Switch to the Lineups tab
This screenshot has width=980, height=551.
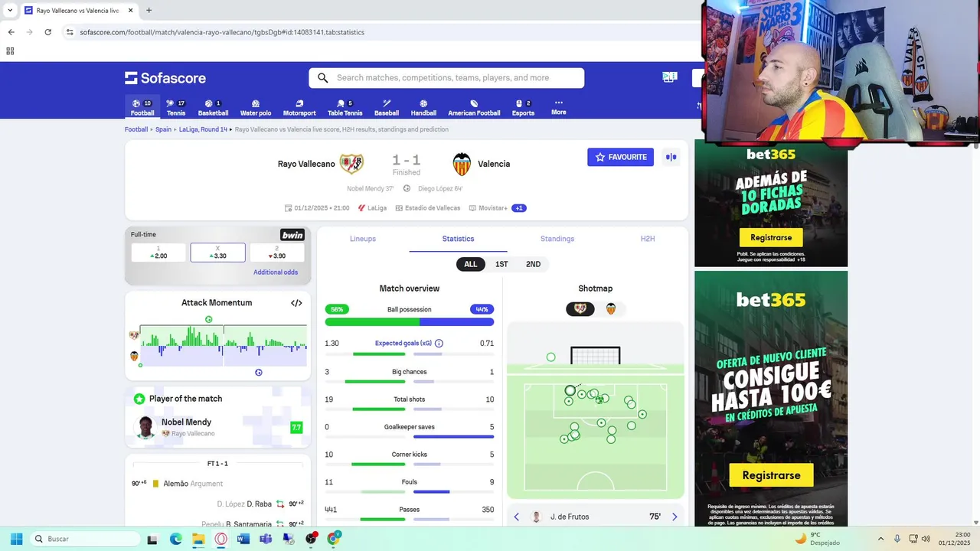point(363,239)
